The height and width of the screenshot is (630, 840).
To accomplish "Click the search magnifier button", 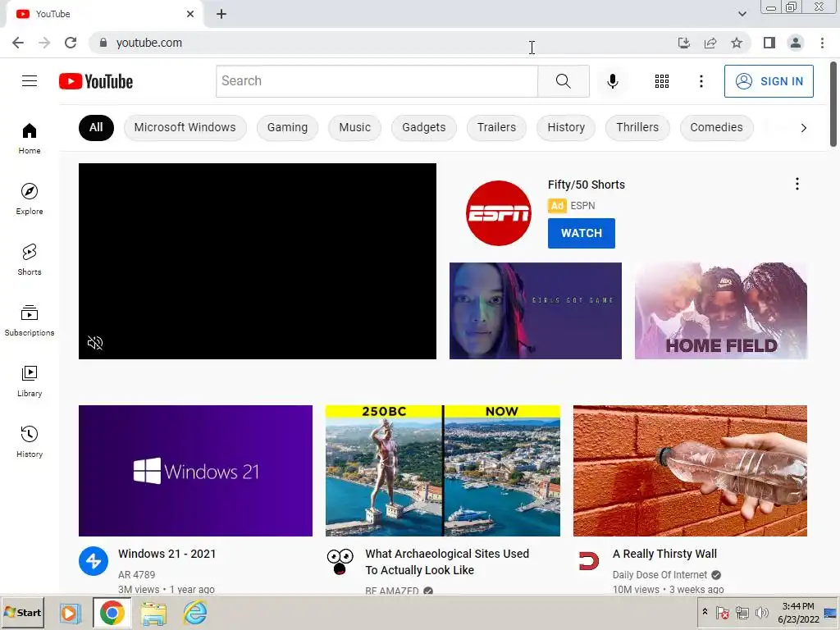I will pos(563,81).
